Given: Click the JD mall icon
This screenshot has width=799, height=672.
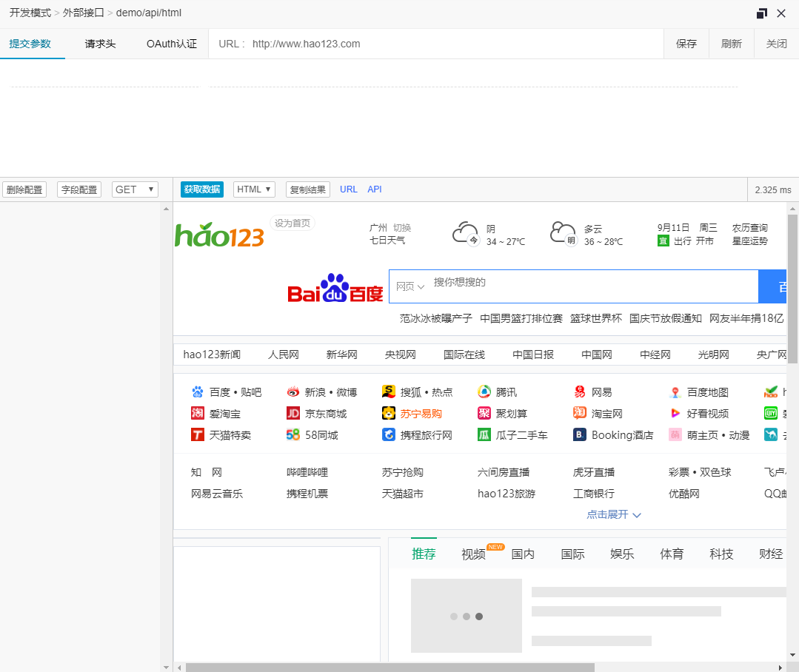Looking at the screenshot, I should point(293,413).
